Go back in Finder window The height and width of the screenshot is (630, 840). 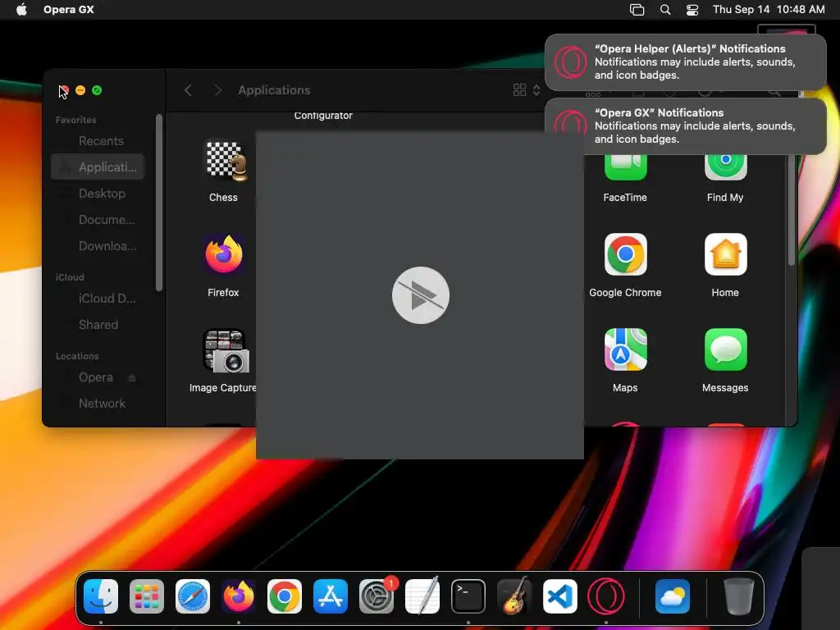click(188, 90)
